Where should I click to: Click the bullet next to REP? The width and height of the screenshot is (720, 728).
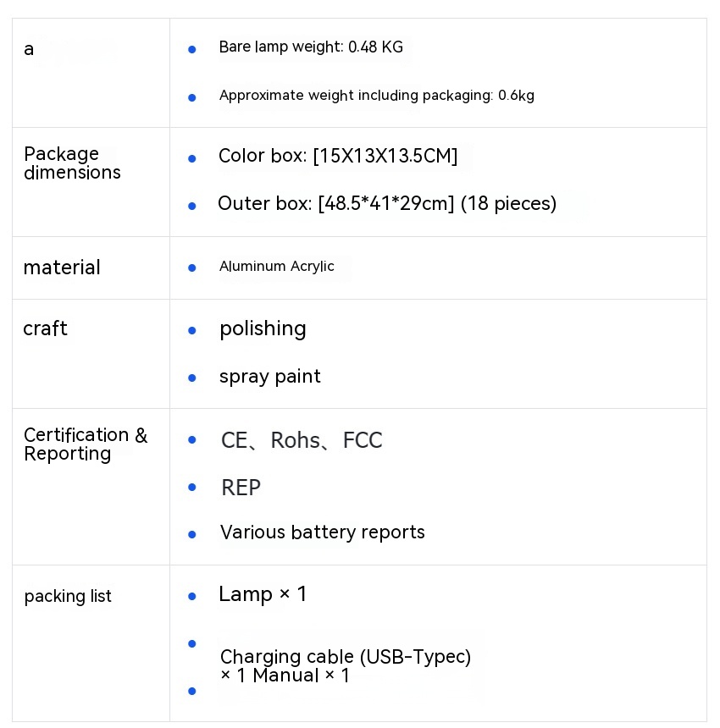tap(192, 487)
